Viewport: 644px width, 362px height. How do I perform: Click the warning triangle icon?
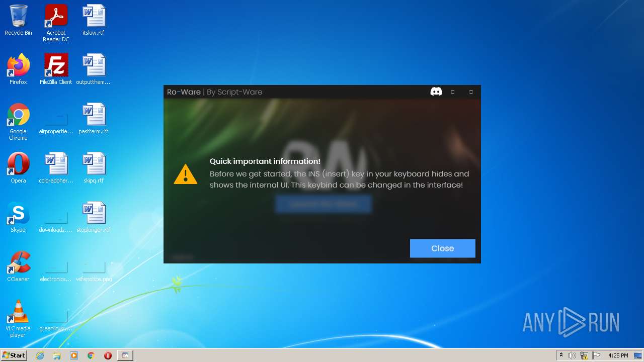[186, 174]
